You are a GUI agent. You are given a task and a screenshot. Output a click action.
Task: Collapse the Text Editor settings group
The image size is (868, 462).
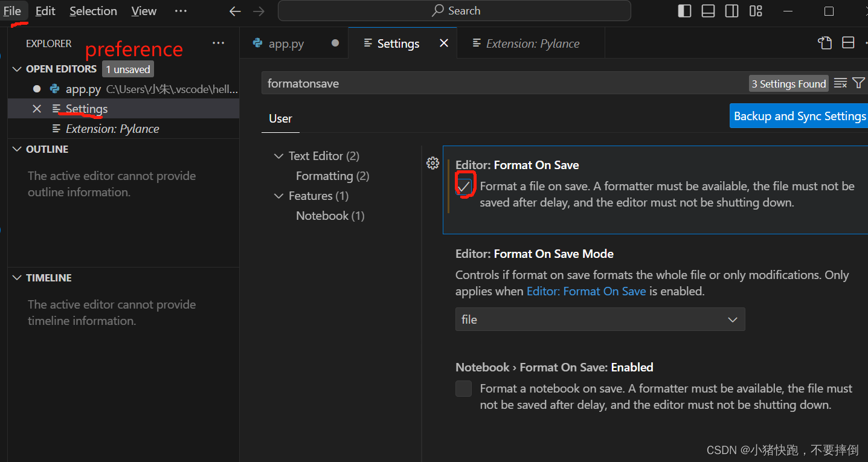(x=278, y=156)
